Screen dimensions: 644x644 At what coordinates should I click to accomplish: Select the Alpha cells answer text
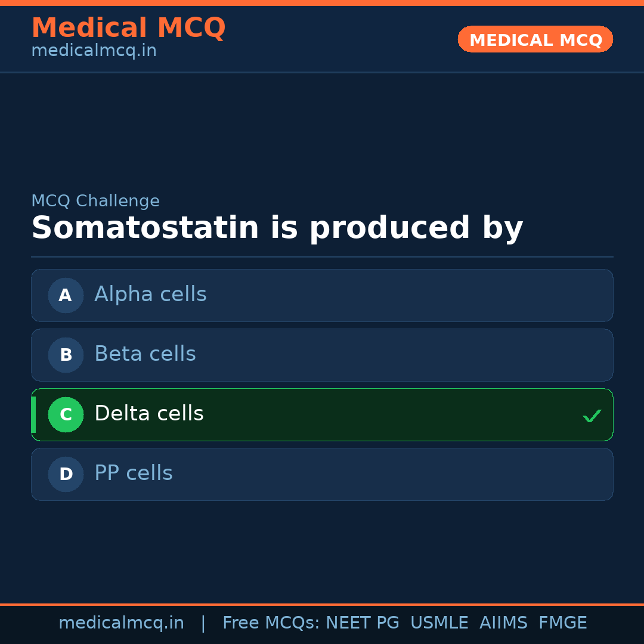pos(150,295)
